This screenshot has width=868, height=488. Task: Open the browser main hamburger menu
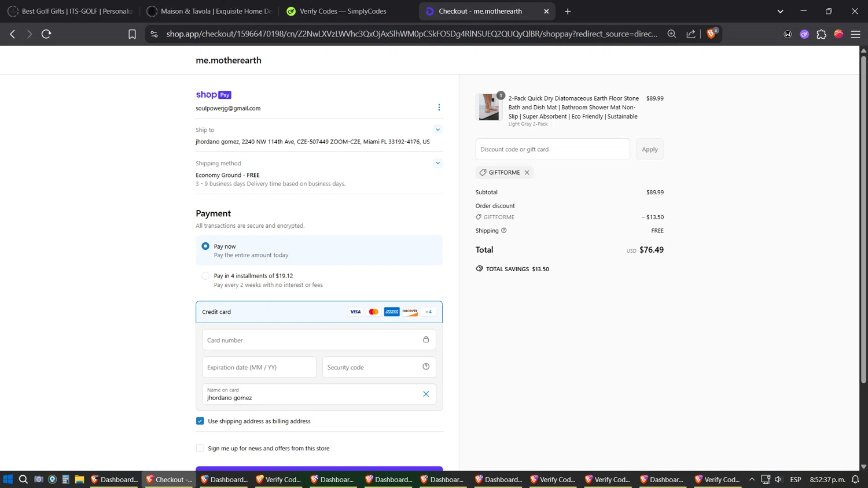point(855,34)
